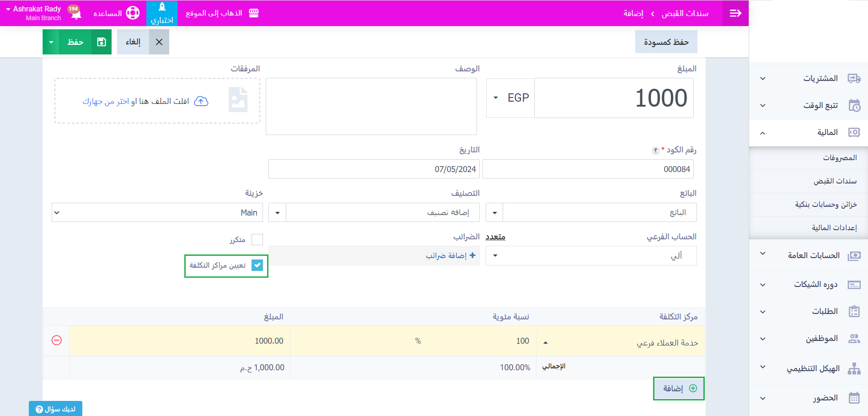Uncheck the assign cost centers checkbox
Image resolution: width=868 pixels, height=416 pixels.
[x=257, y=265]
